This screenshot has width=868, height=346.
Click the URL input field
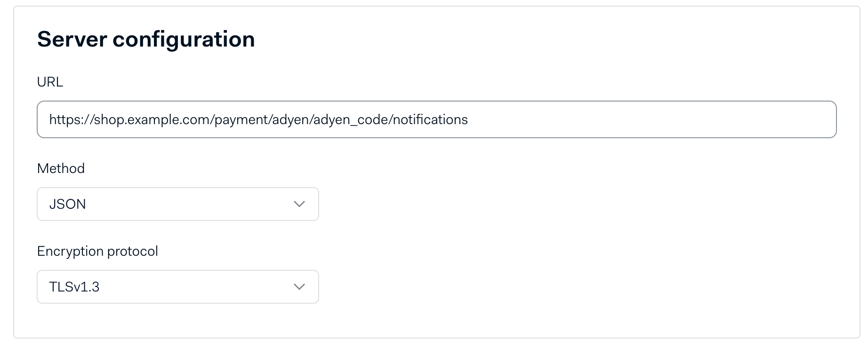coord(436,119)
